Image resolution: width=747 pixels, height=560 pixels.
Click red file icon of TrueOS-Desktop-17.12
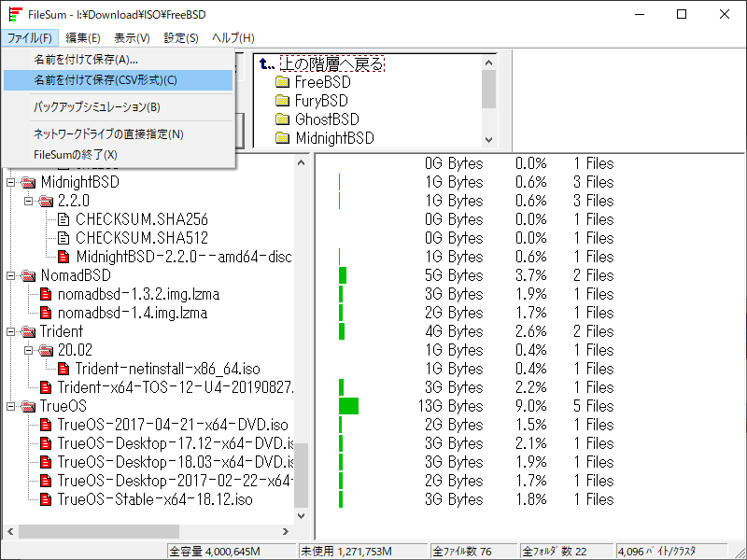coord(46,444)
